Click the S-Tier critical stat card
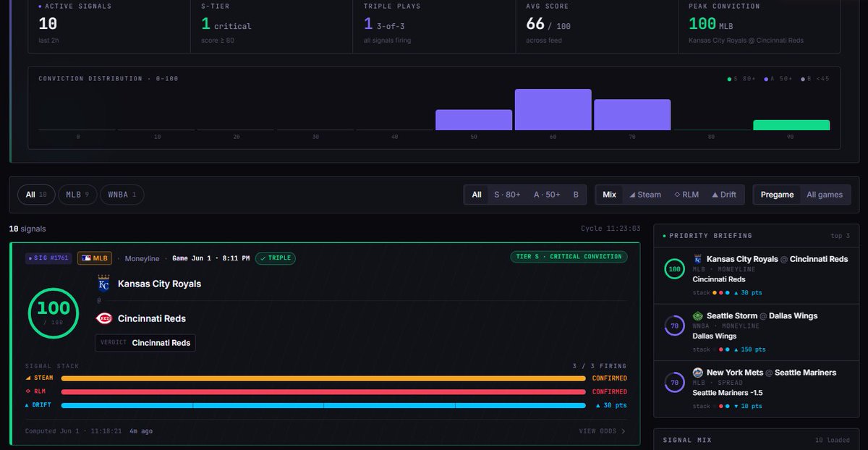868x450 pixels. (x=272, y=25)
